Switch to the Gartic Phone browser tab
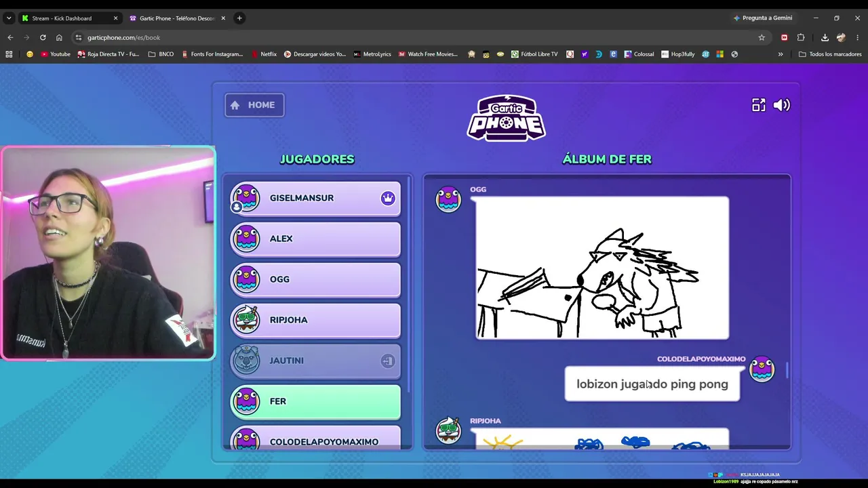This screenshot has width=868, height=488. click(176, 18)
